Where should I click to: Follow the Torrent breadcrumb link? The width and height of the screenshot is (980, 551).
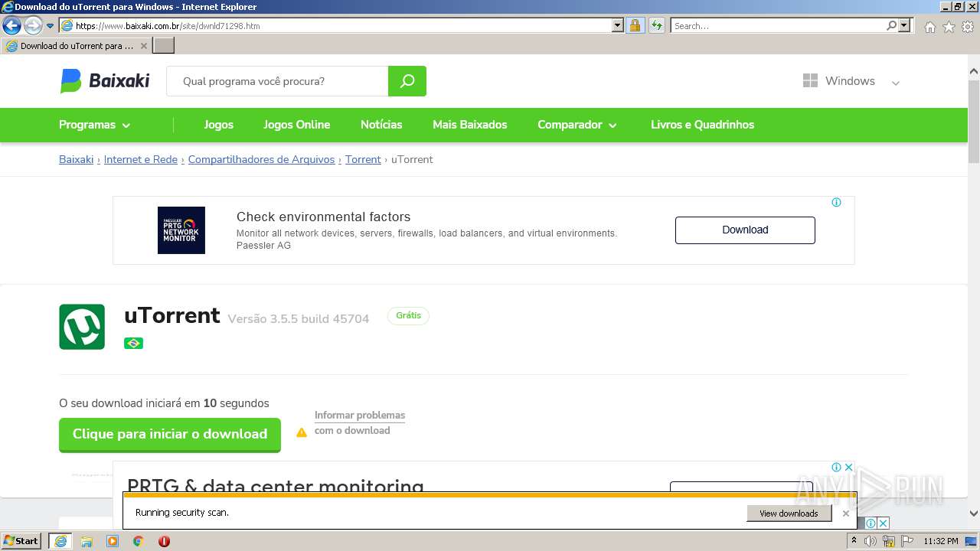tap(363, 159)
